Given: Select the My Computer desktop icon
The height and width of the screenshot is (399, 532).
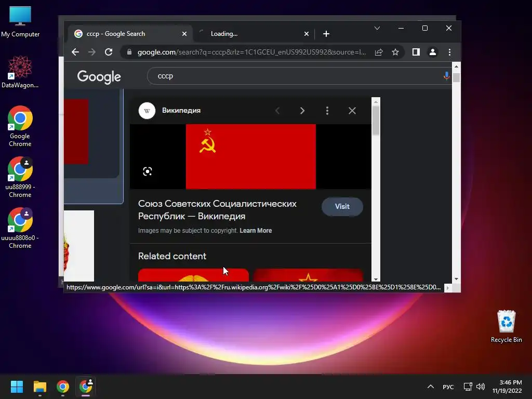Looking at the screenshot, I should [20, 22].
